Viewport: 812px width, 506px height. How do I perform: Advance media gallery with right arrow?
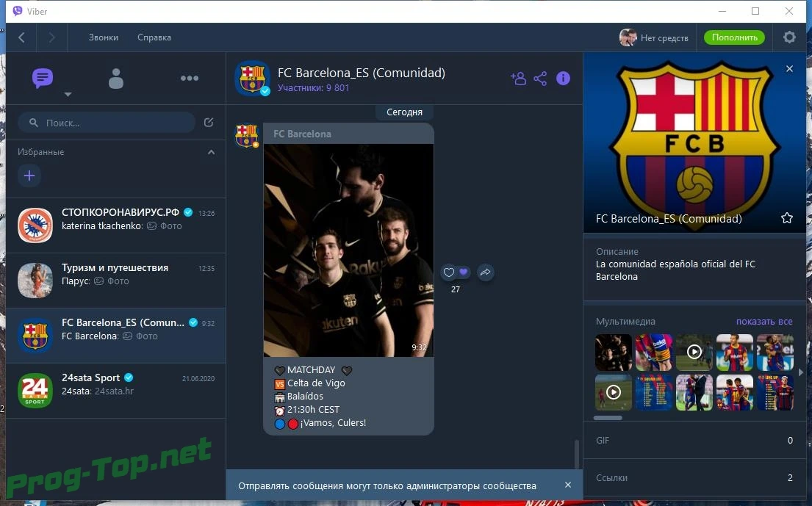[800, 372]
